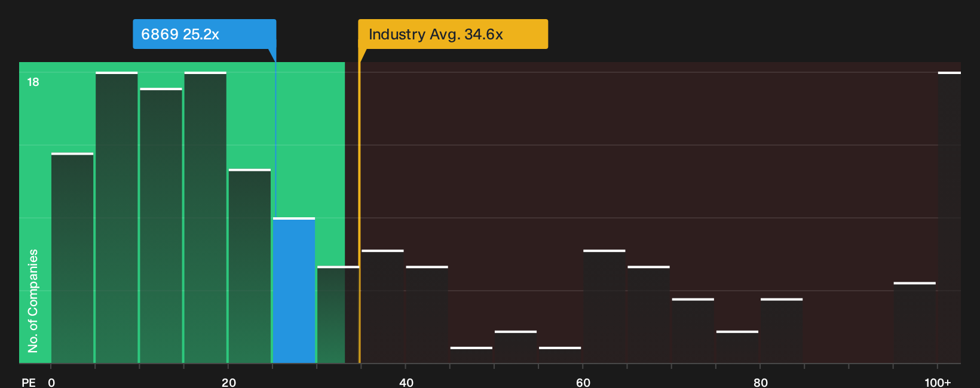
Task: Click the No. of Companies axis title
Action: click(x=33, y=300)
